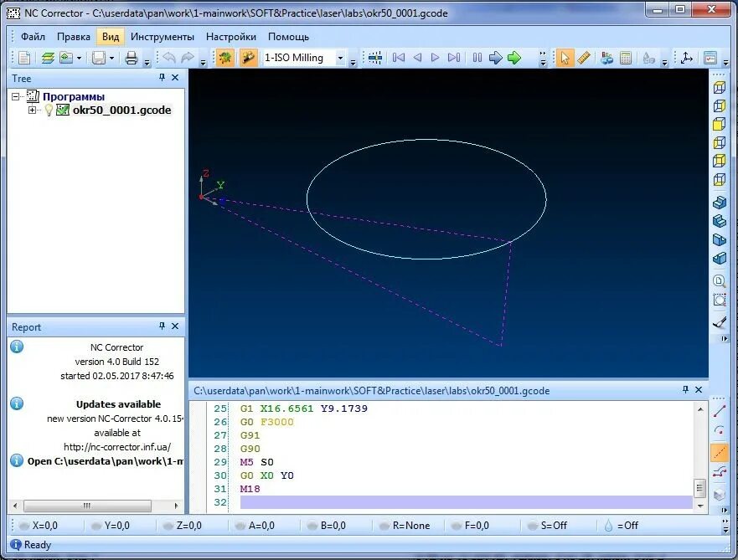Close the Report panel

[175, 326]
